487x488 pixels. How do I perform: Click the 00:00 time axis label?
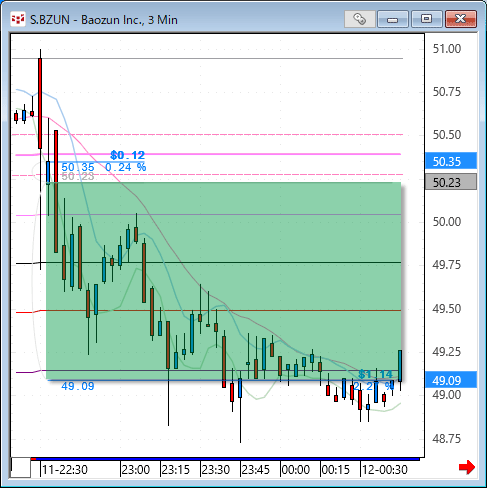pyautogui.click(x=296, y=470)
